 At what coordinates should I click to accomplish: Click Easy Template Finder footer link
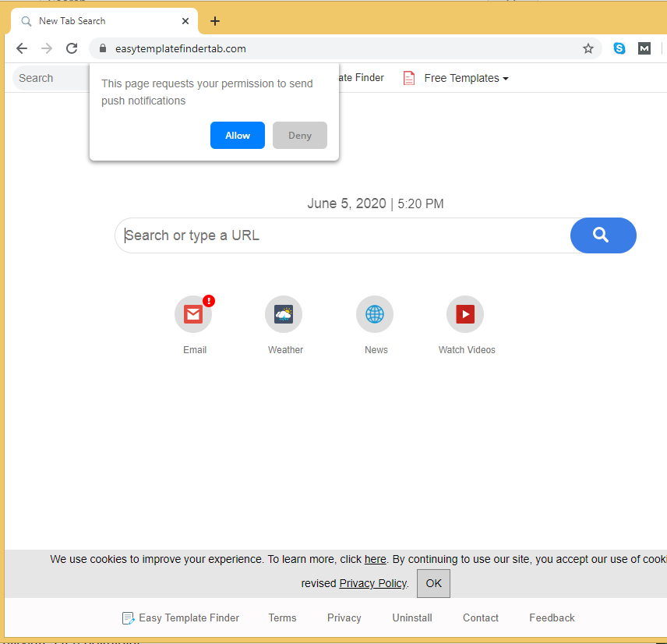(x=189, y=618)
